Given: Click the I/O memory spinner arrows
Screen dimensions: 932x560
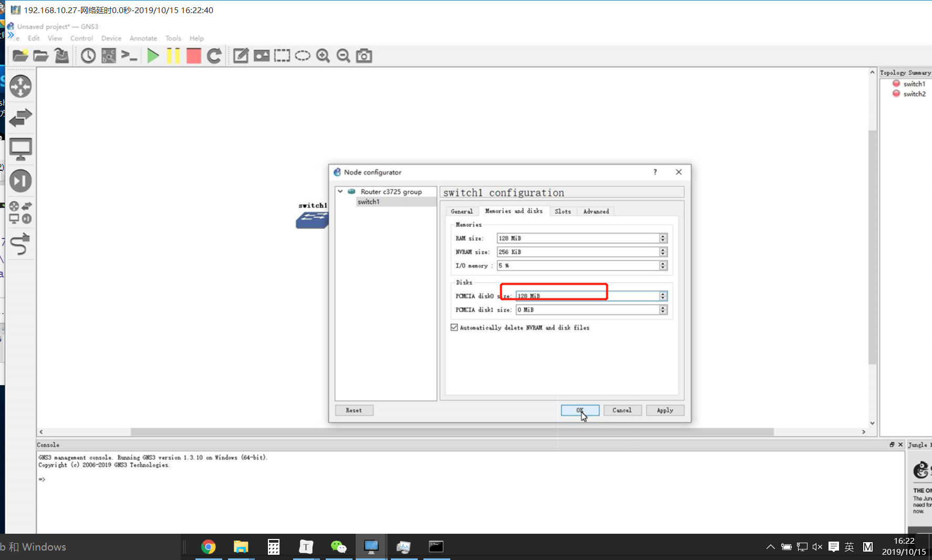Looking at the screenshot, I should (663, 266).
